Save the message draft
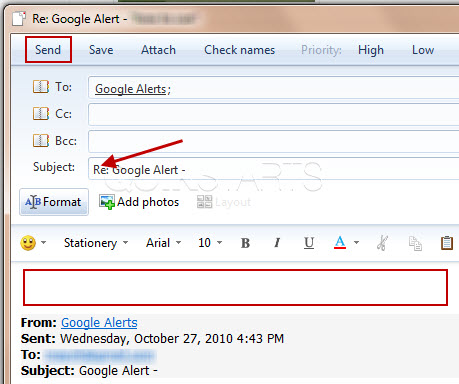This screenshot has height=384, width=459. coord(101,50)
